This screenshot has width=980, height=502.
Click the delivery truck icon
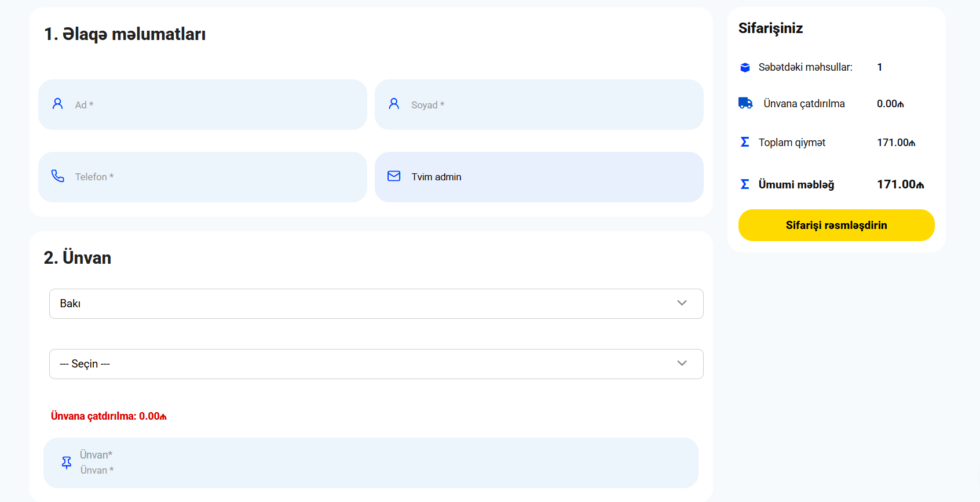745,103
